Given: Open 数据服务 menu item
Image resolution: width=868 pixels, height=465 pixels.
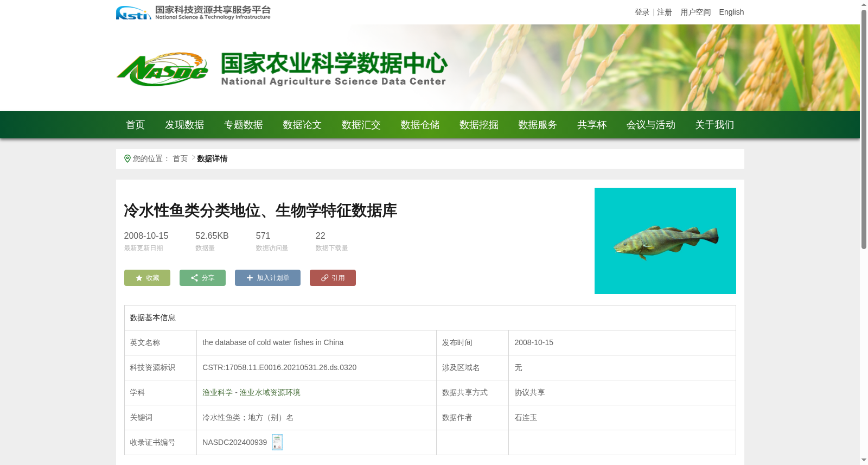Looking at the screenshot, I should point(538,125).
